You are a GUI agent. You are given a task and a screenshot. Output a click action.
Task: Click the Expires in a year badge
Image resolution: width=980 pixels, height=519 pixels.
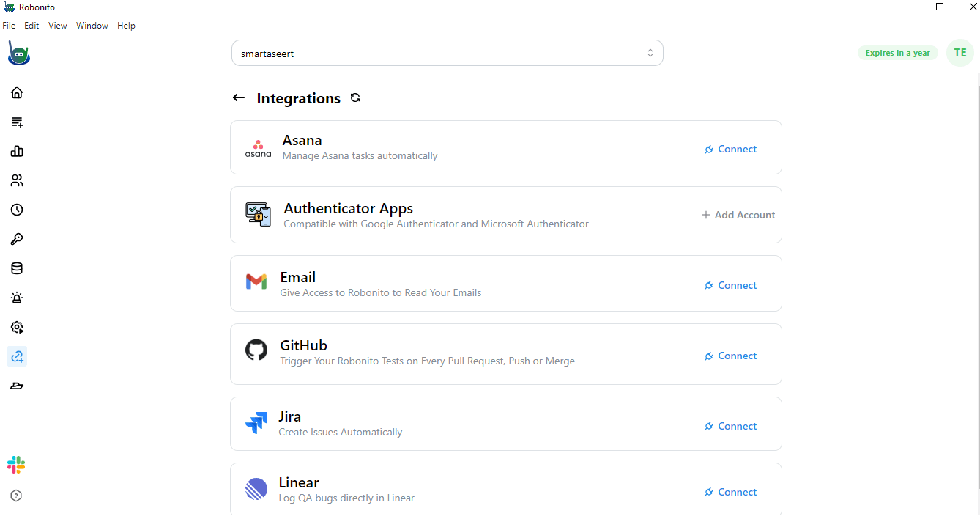tap(898, 53)
